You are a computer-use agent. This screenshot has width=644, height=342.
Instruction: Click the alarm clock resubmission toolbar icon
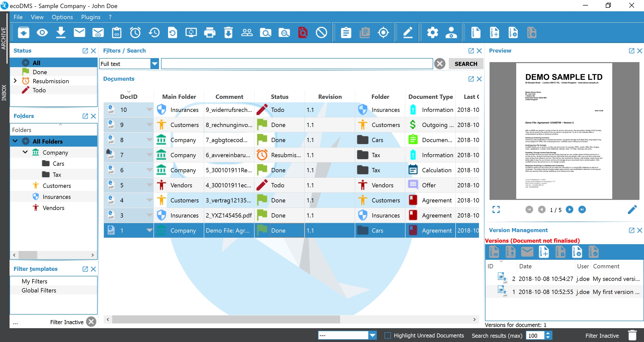click(135, 33)
